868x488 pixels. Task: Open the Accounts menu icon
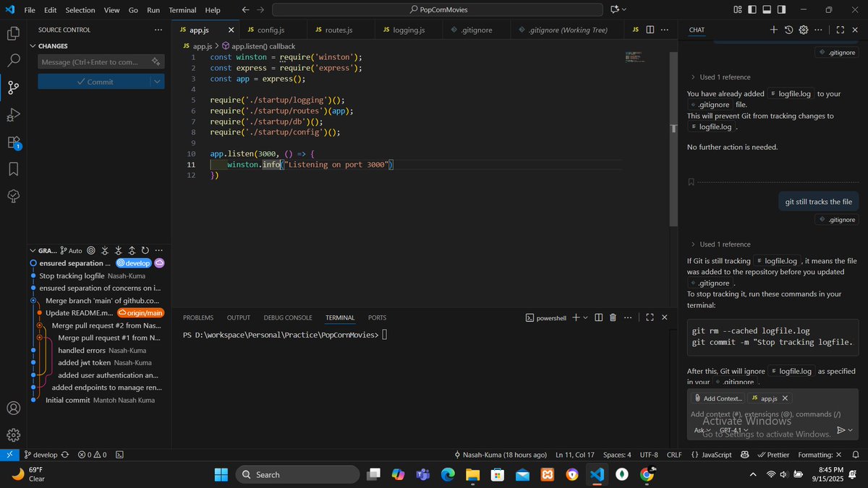click(13, 408)
